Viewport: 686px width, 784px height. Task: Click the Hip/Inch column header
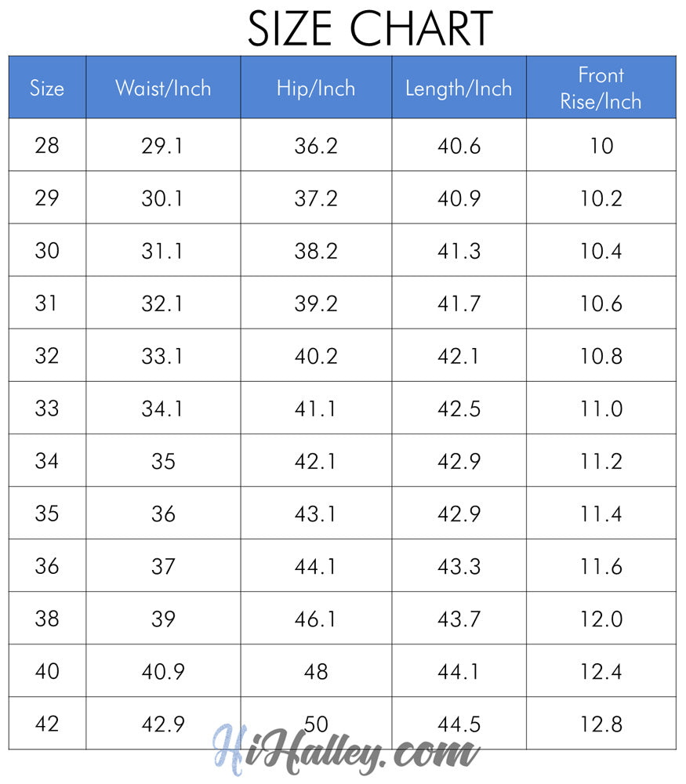[316, 89]
